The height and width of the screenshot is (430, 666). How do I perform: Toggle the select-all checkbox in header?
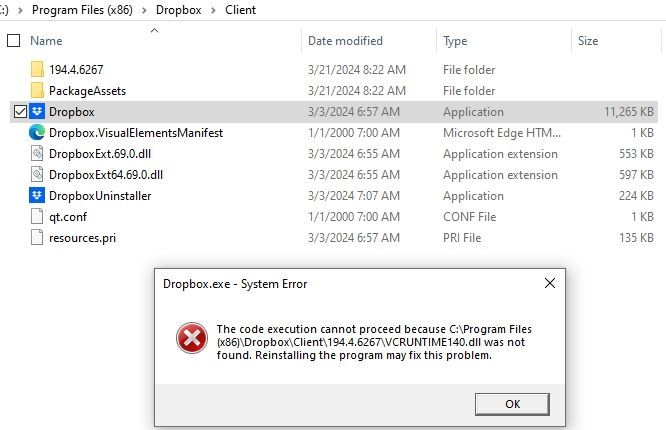point(13,41)
